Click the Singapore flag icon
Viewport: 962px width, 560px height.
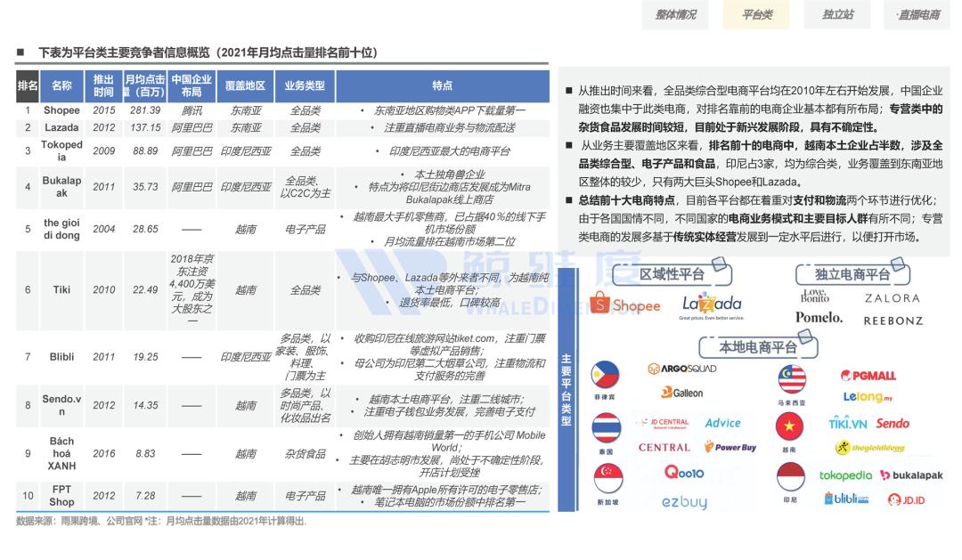pos(608,478)
